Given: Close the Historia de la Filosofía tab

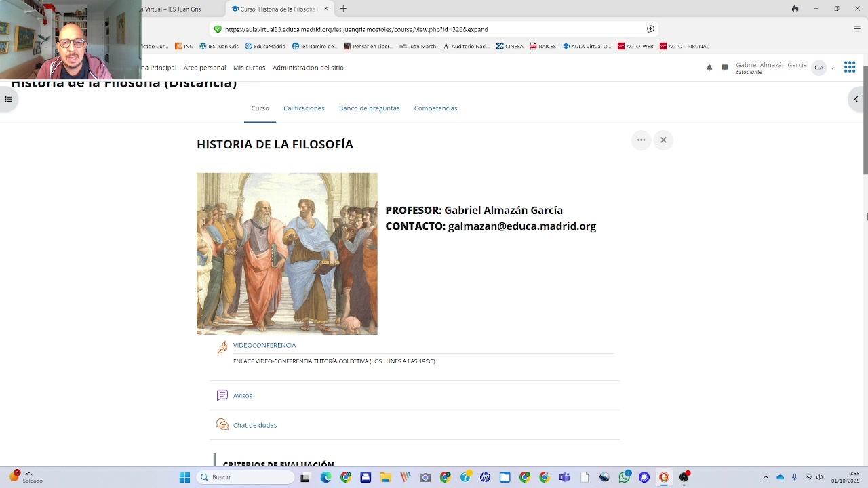Looking at the screenshot, I should click(x=326, y=9).
